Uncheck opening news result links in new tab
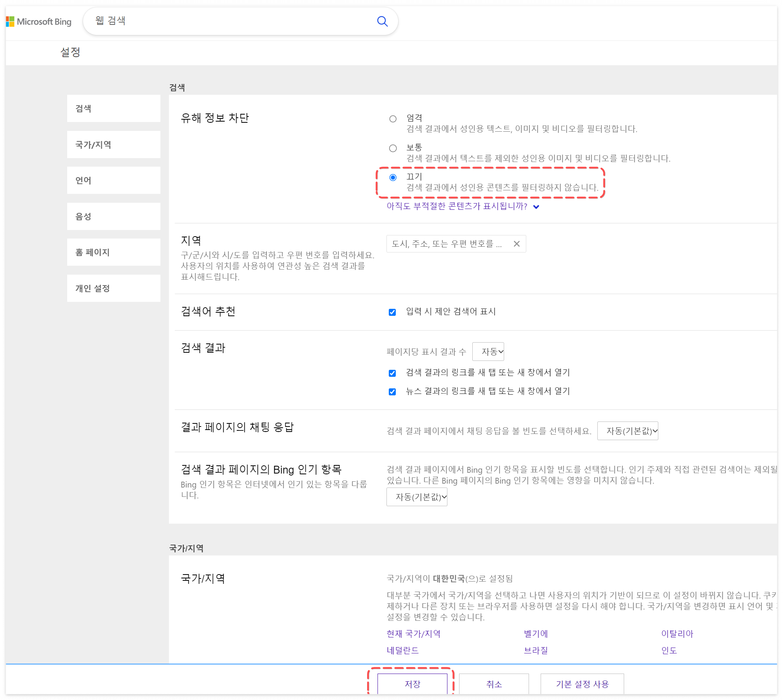The height and width of the screenshot is (700, 783). coord(392,392)
